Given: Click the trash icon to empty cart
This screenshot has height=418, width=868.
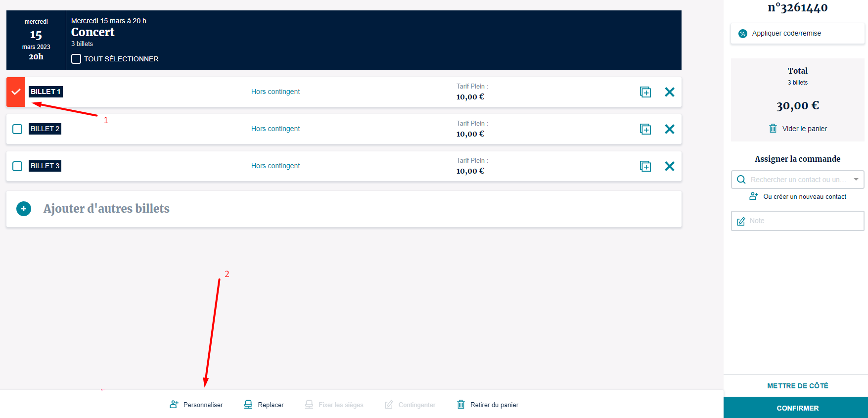Looking at the screenshot, I should [x=773, y=129].
